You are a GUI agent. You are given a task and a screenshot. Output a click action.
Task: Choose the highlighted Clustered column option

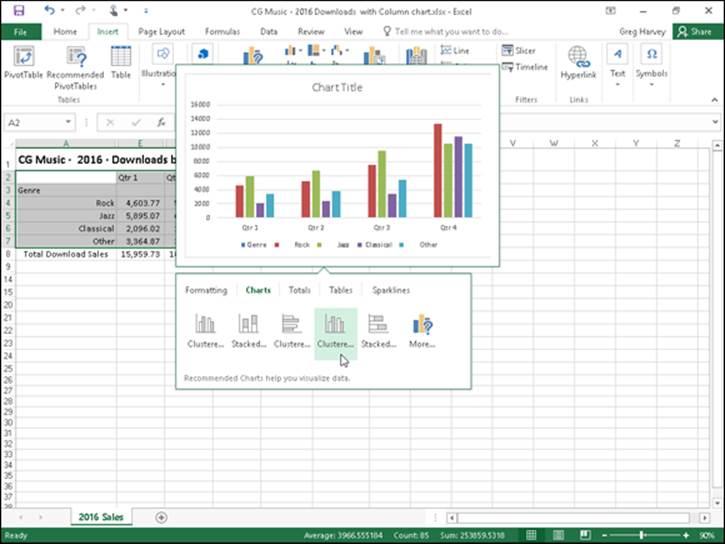point(336,334)
